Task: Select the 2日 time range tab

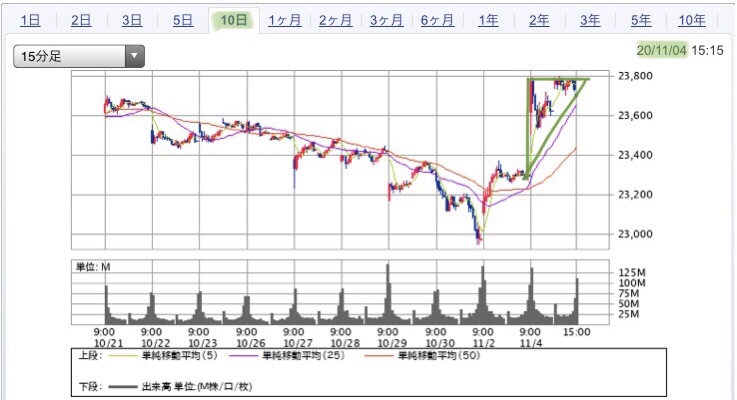Action: coord(81,20)
